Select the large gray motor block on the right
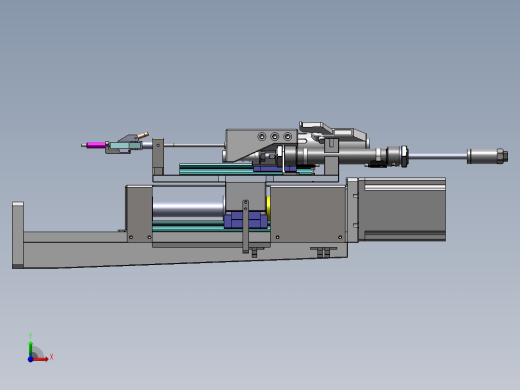This screenshot has height=390, width=520. pos(402,209)
